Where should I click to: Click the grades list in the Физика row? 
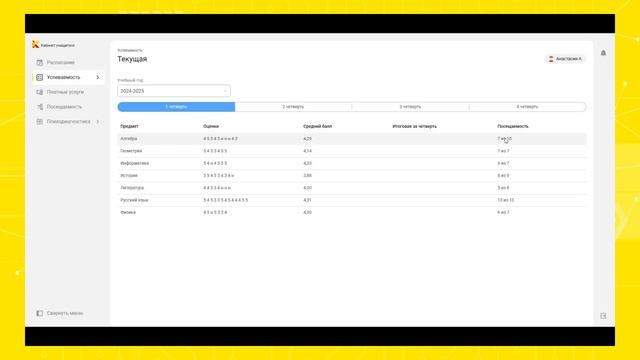tap(215, 212)
